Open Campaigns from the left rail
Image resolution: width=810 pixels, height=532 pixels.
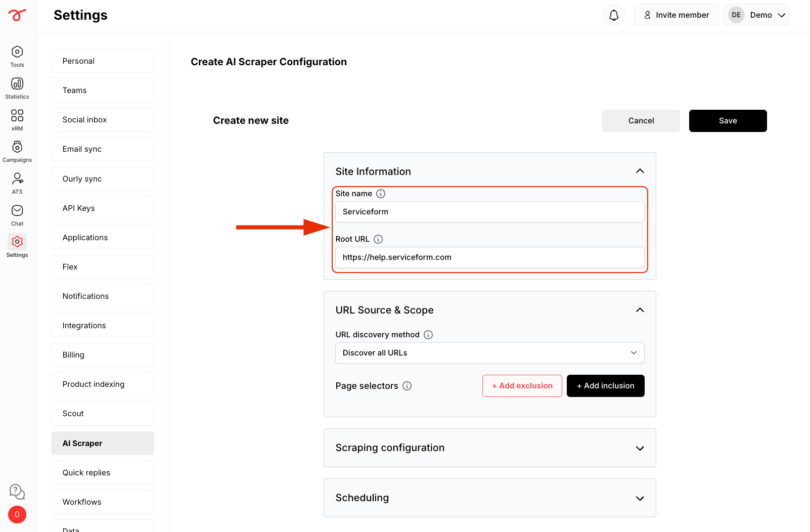17,151
